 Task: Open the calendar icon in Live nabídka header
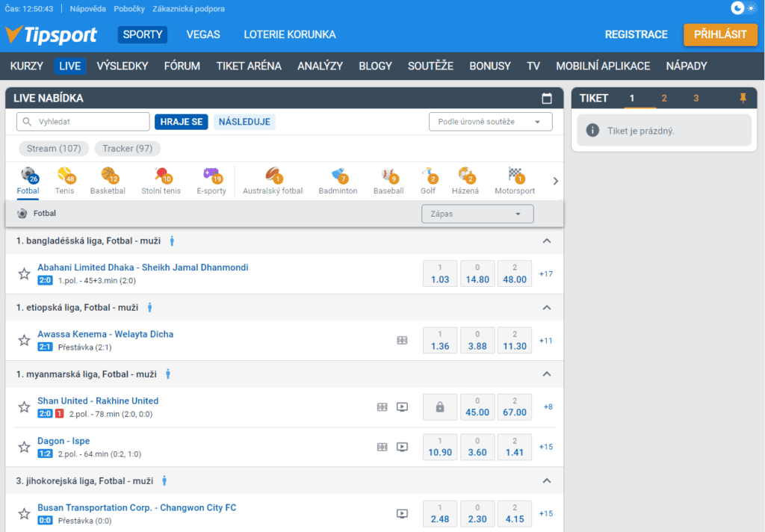(x=547, y=99)
